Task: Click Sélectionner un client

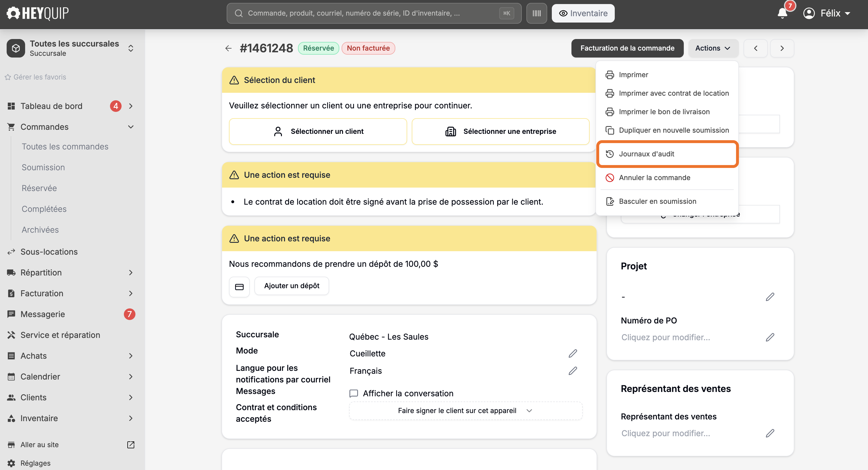Action: coord(318,132)
